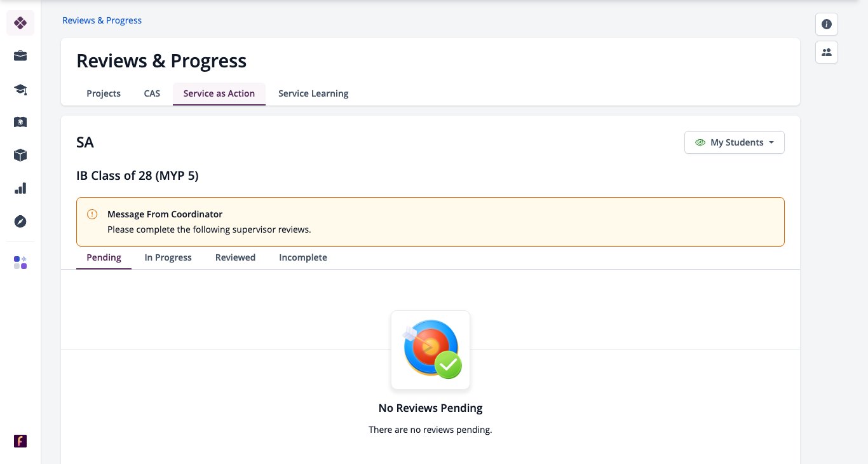
Task: Open the purple squares apps icon
Action: tap(20, 263)
